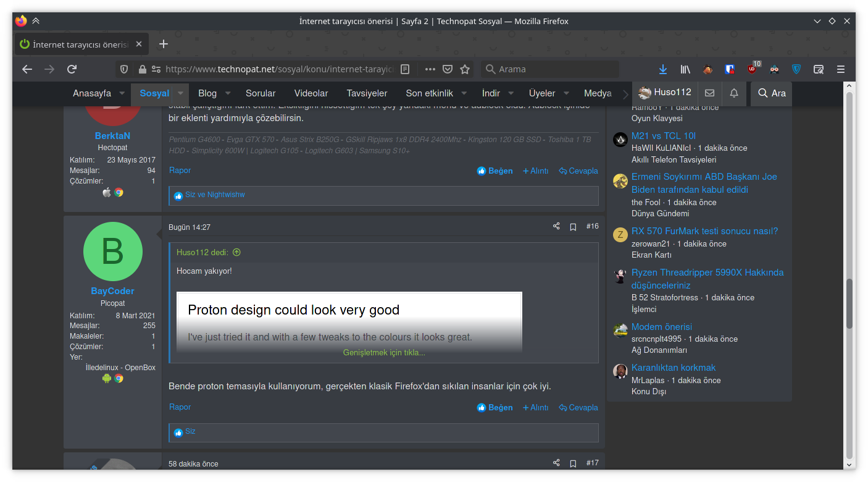868x482 pixels.
Task: Toggle Reader View in the address bar
Action: point(405,69)
